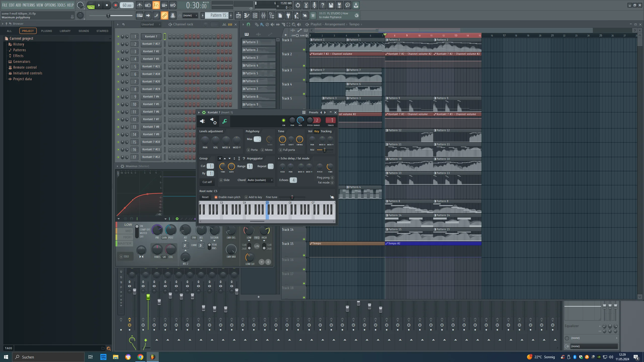
Task: Open the Pattern 15 selector dropdown
Action: (x=216, y=15)
